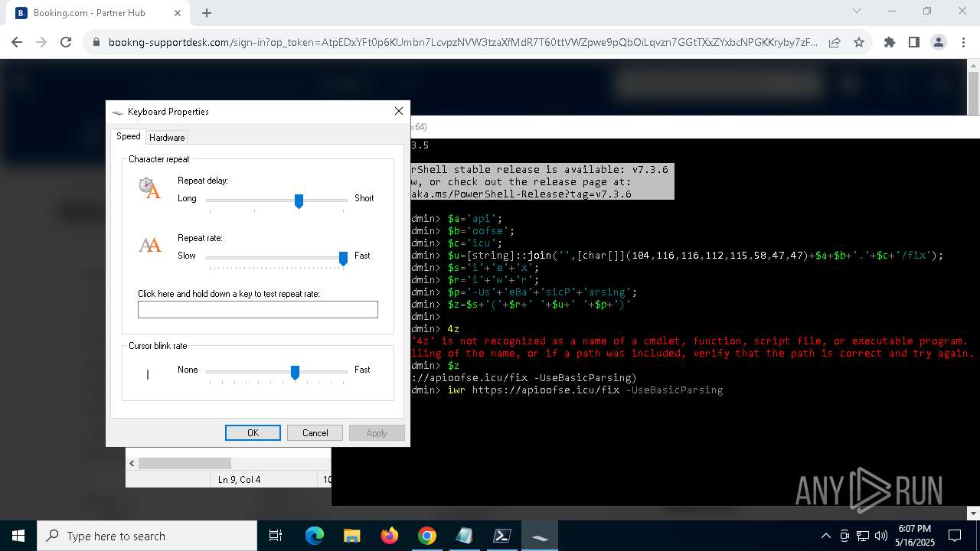Image resolution: width=980 pixels, height=551 pixels.
Task: Show hidden system tray icons
Action: point(825,536)
